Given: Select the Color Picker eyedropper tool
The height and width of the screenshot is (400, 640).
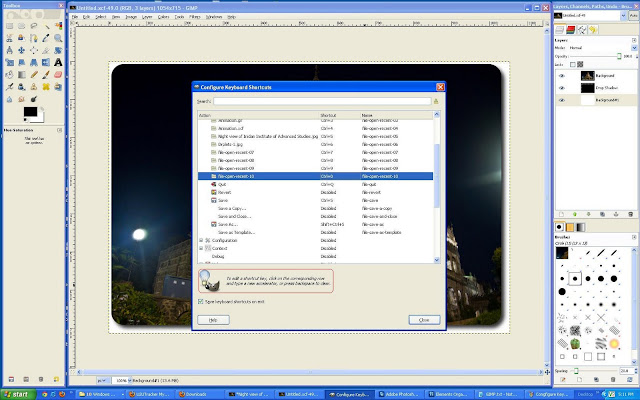Looking at the screenshot, I should (46, 38).
